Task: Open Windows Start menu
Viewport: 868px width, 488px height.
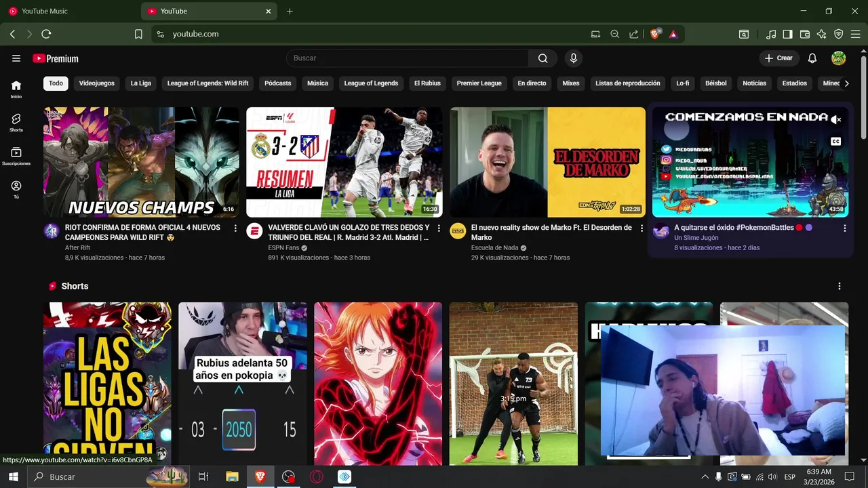Action: pyautogui.click(x=13, y=477)
